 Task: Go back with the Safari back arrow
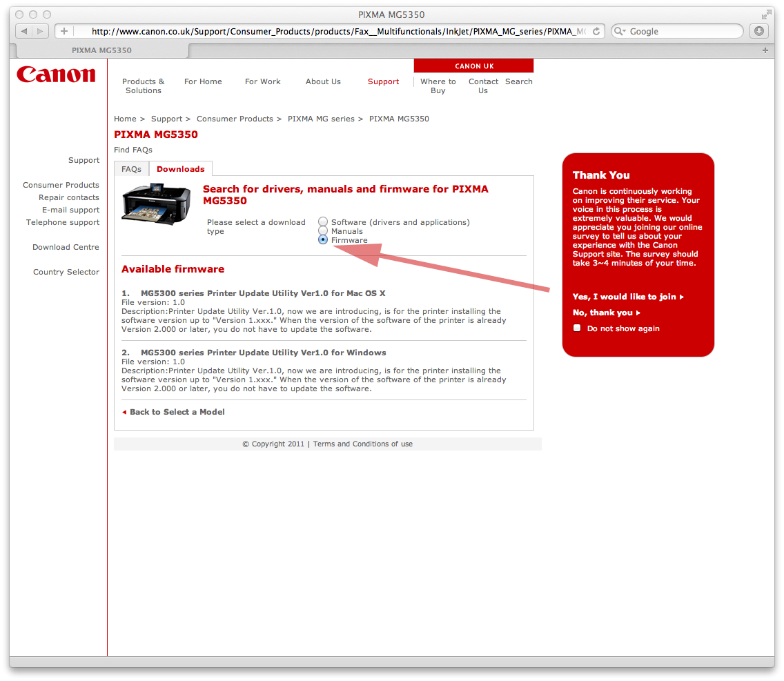pos(23,32)
